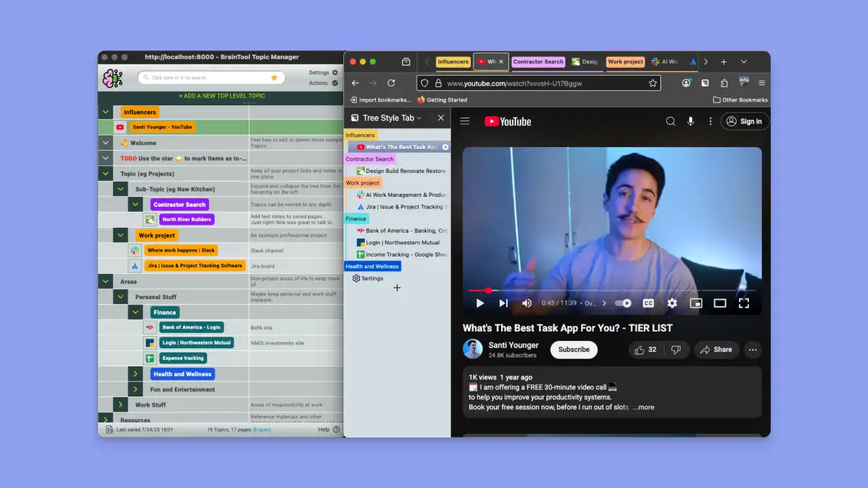The width and height of the screenshot is (868, 488).
Task: Open BrainTool Actions checkmark menu
Action: (335, 83)
